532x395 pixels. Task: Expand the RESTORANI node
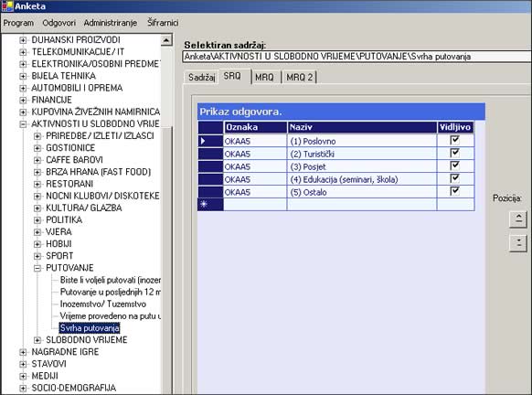(37, 184)
